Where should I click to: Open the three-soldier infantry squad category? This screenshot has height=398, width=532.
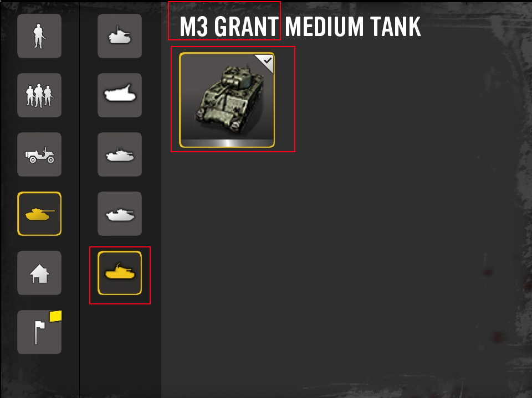pos(39,95)
